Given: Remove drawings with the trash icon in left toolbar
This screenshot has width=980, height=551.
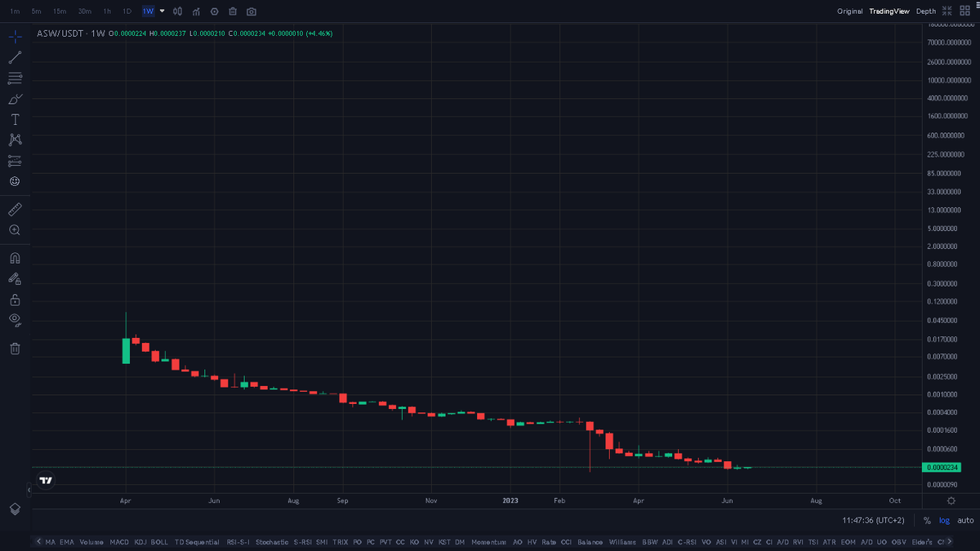Looking at the screenshot, I should pyautogui.click(x=15, y=349).
